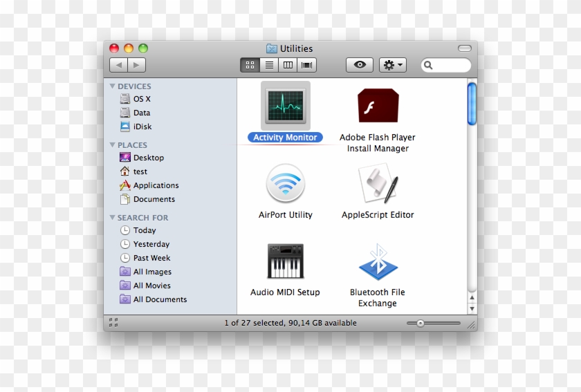
Task: Switch to icon view
Action: (250, 65)
